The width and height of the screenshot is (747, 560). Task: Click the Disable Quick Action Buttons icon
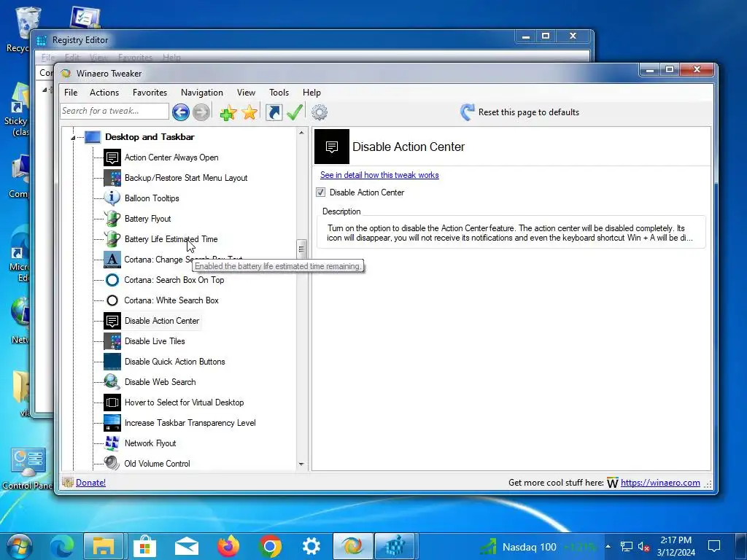tap(112, 362)
